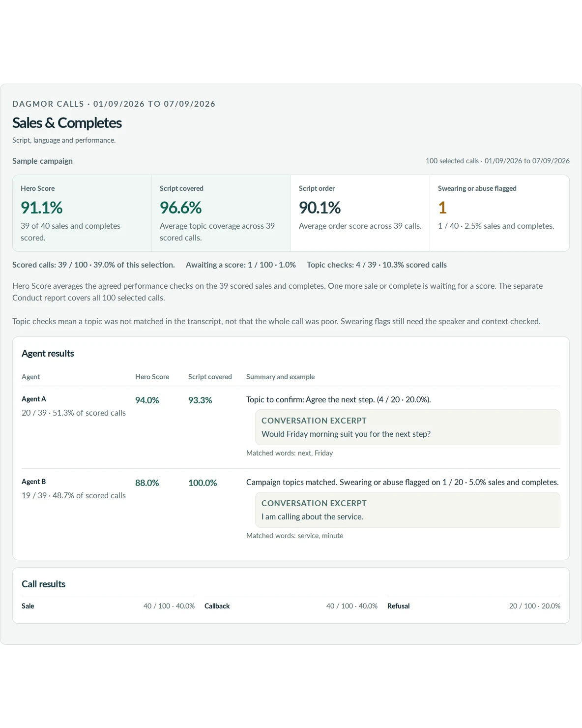Click Agent A's 93.3% script covered

coord(200,400)
